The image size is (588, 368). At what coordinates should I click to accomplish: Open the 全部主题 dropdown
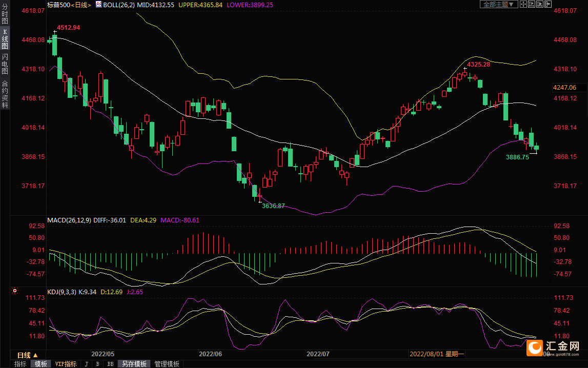click(498, 4)
